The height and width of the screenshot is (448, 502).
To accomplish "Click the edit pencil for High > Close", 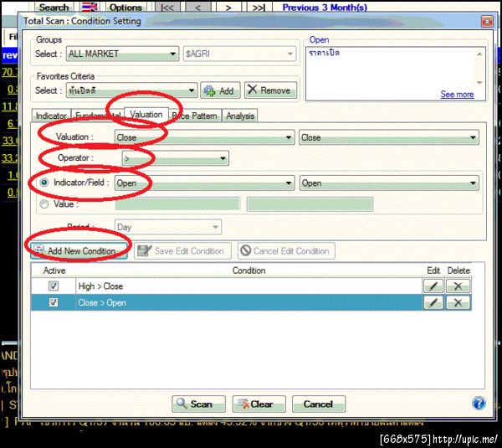I will (x=433, y=286).
